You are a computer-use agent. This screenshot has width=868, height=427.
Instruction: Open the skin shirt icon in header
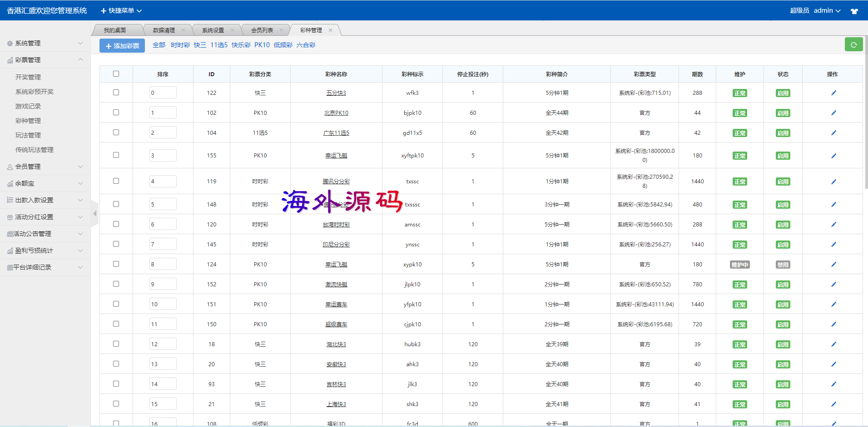[854, 11]
